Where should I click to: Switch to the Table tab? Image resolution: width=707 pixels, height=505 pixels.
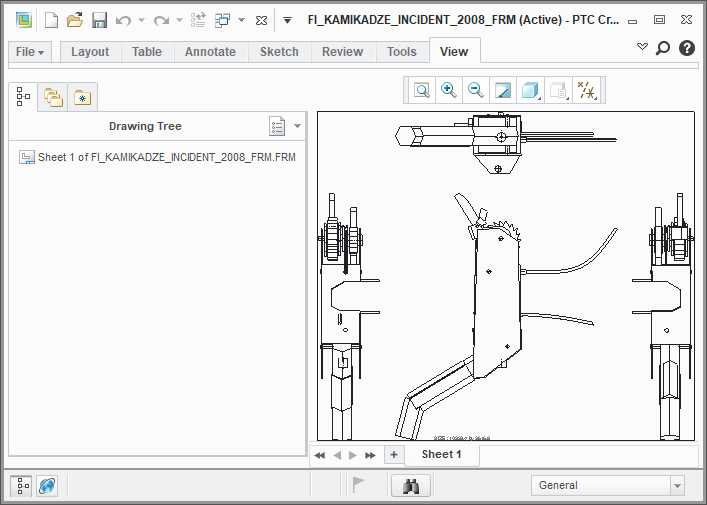coord(147,52)
